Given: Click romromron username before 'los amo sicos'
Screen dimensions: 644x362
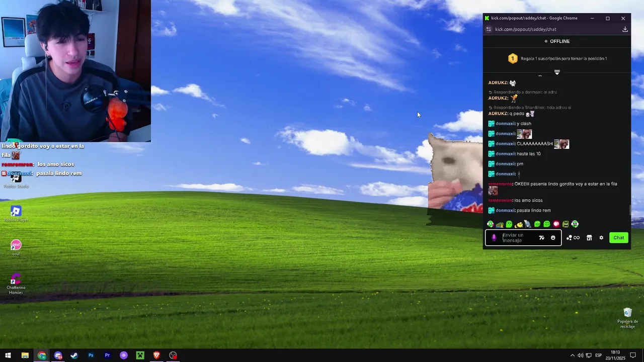Looking at the screenshot, I should 500,201.
